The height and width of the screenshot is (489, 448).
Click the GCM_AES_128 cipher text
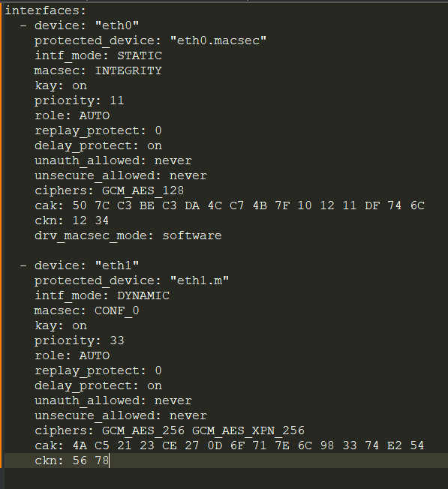[x=143, y=190]
